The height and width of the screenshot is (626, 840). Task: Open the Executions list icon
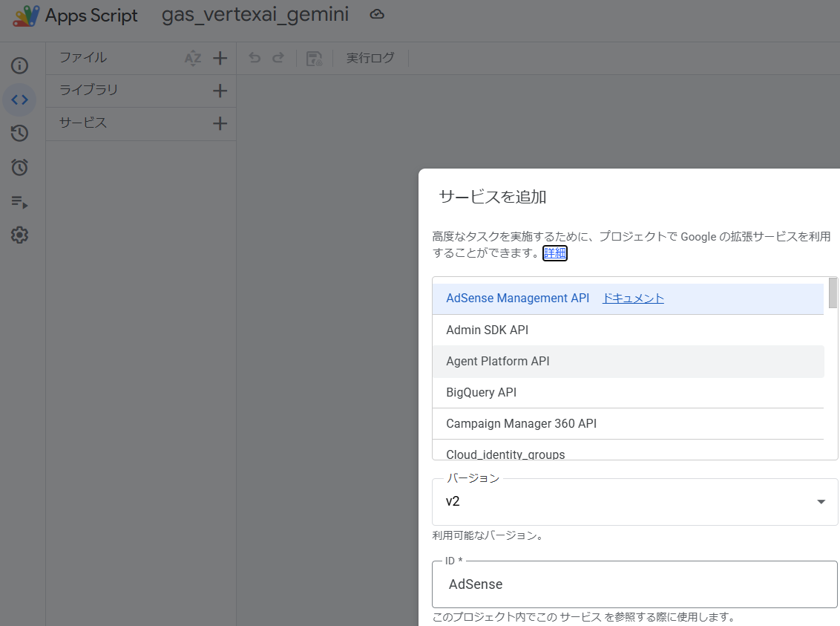20,201
